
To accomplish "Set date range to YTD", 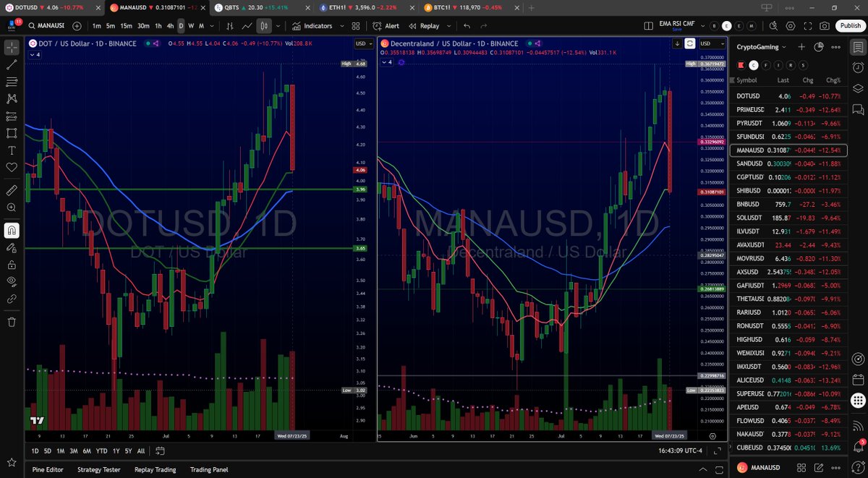I will (101, 451).
